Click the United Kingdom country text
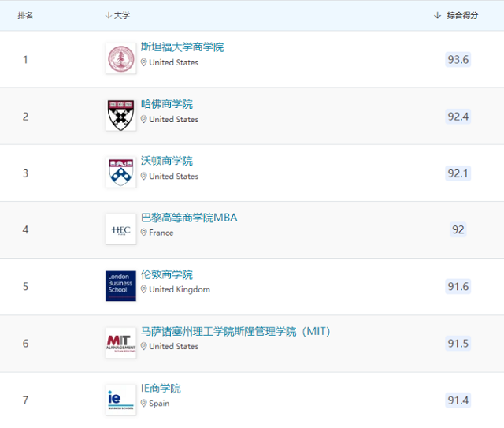504x428 pixels. pyautogui.click(x=180, y=289)
